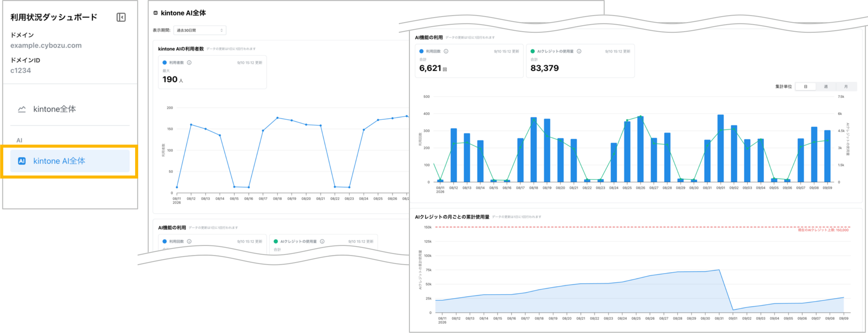Click the 83,379 AI credit total
This screenshot has height=333, width=868.
(x=544, y=68)
